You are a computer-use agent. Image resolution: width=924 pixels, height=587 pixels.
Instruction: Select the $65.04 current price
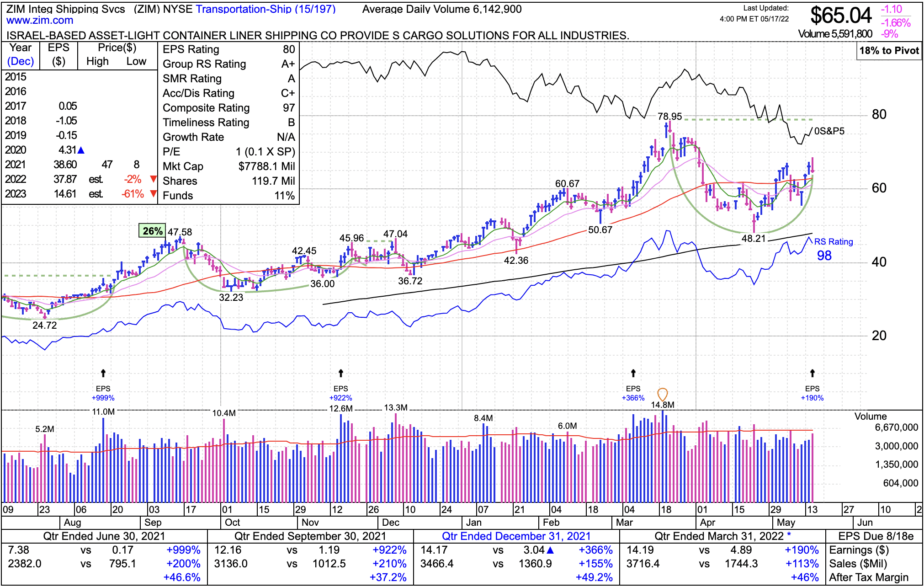[841, 16]
